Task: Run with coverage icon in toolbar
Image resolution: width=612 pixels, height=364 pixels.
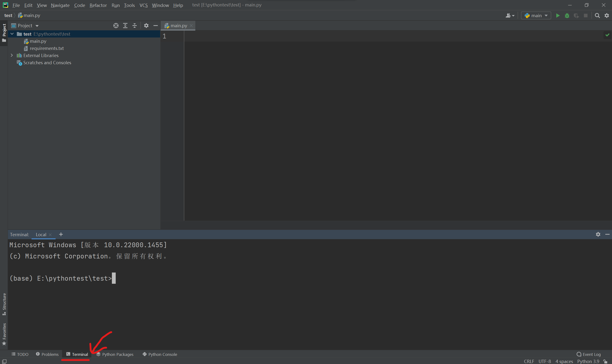Action: 576,16
